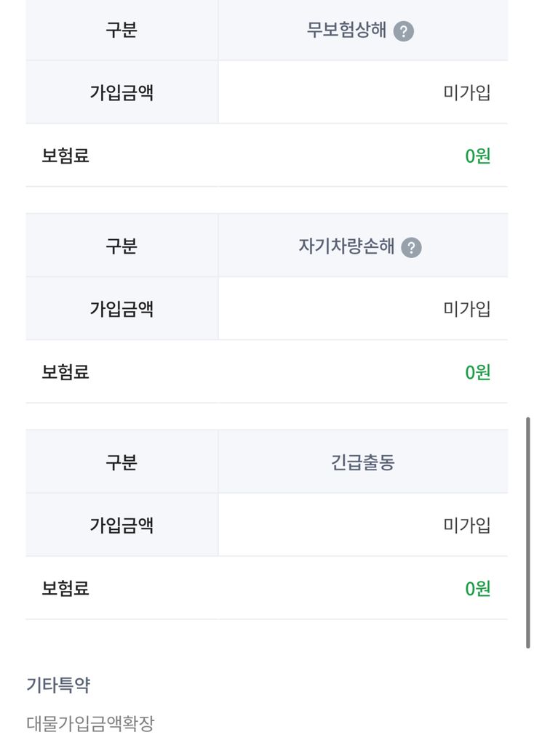Tap the question mark next to 자기차량손해
The height and width of the screenshot is (756, 534).
411,248
